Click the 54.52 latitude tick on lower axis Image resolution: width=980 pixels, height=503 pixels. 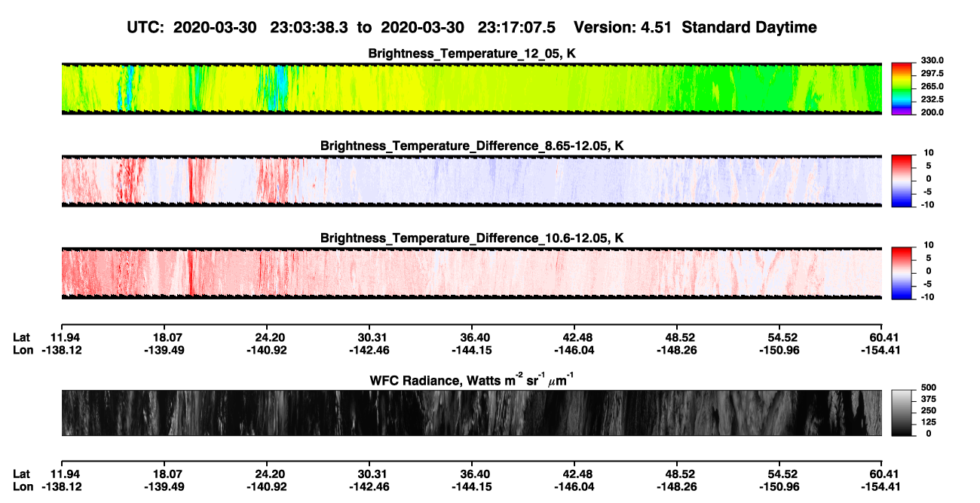(x=782, y=474)
